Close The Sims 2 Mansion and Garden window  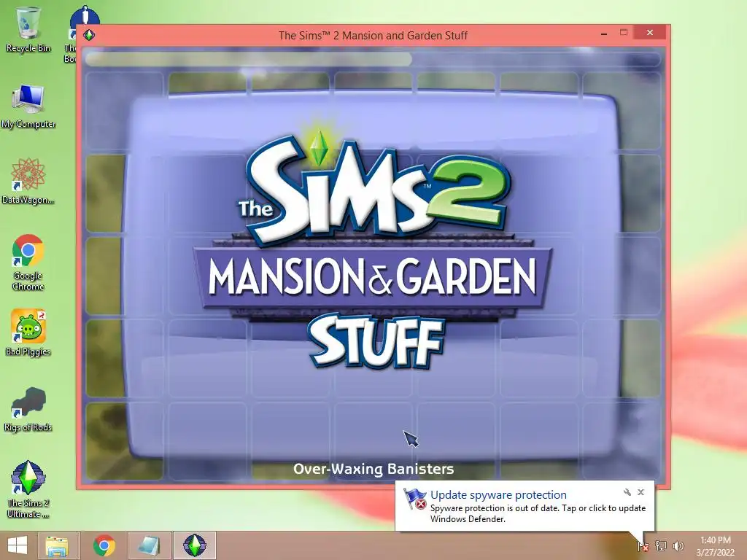[x=650, y=32]
